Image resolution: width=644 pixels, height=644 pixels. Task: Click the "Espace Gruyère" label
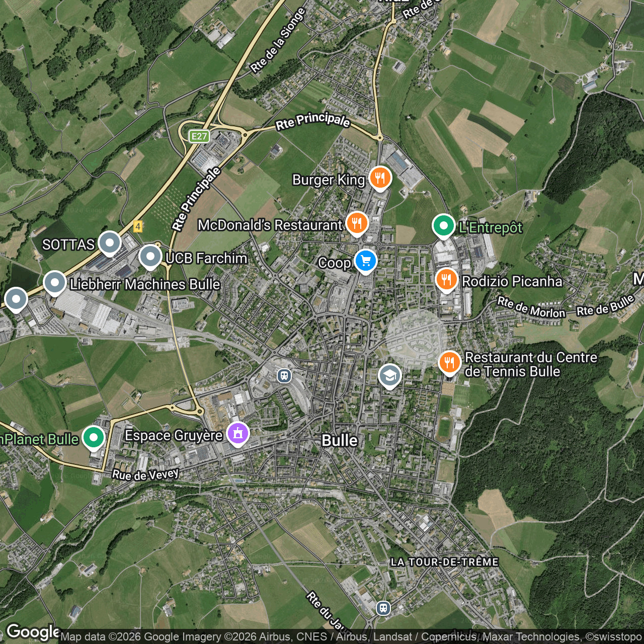point(174,435)
